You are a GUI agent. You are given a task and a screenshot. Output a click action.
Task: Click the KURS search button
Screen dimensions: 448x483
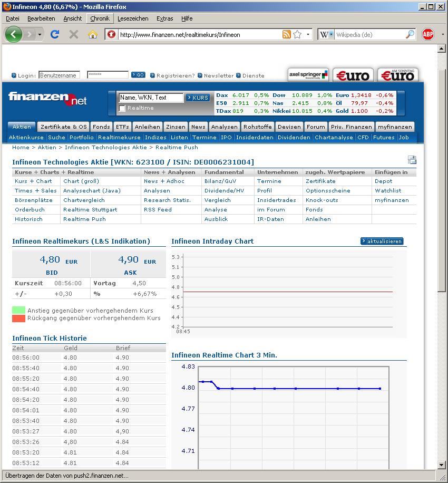[x=198, y=98]
